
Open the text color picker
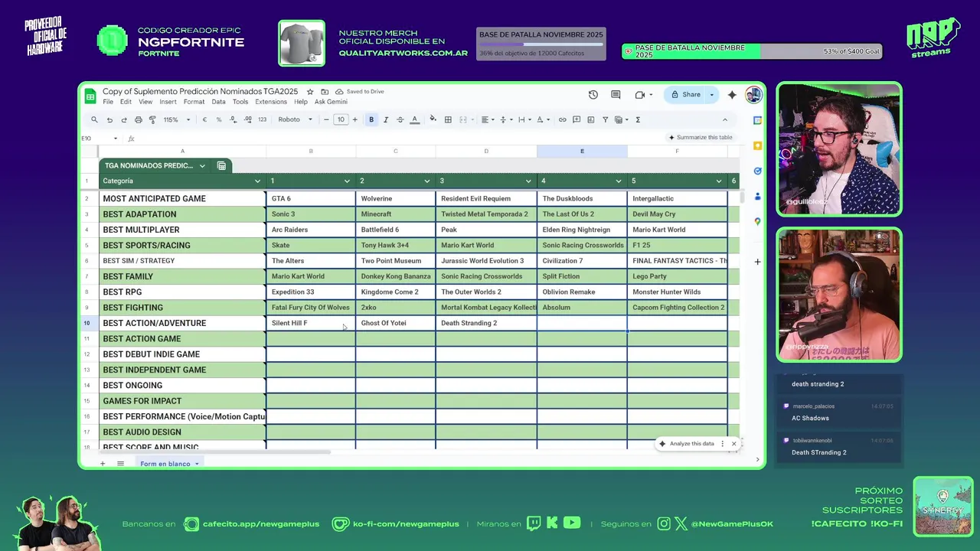(x=414, y=119)
